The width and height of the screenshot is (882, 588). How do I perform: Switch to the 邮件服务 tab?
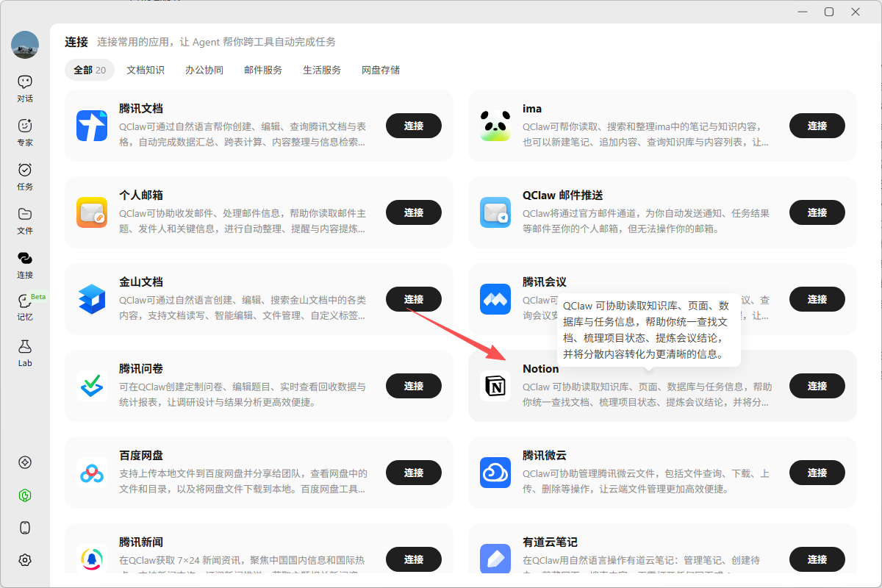click(x=263, y=70)
